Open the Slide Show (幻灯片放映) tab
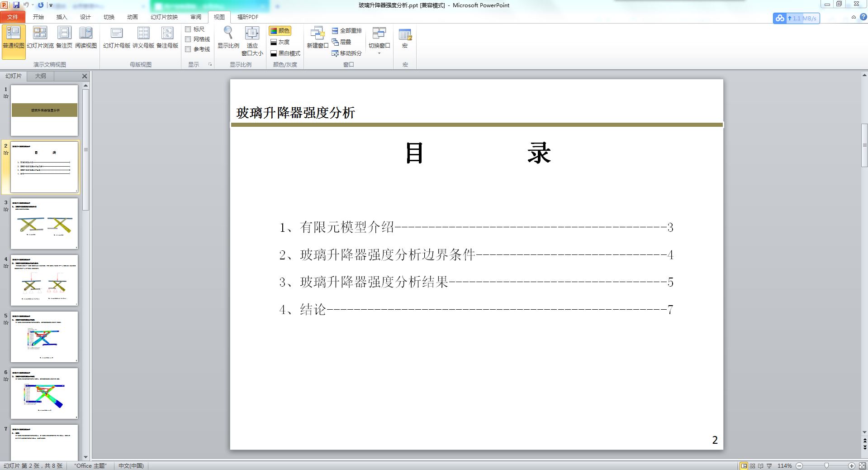 tap(164, 17)
